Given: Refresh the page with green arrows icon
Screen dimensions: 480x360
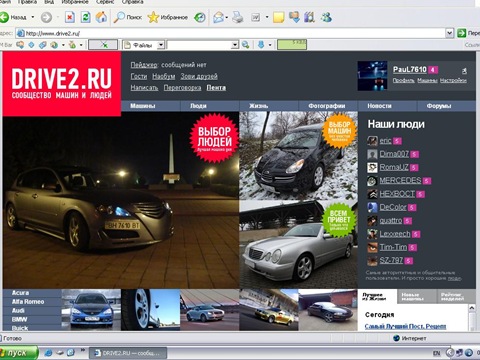Looking at the screenshot, I should click(86, 17).
